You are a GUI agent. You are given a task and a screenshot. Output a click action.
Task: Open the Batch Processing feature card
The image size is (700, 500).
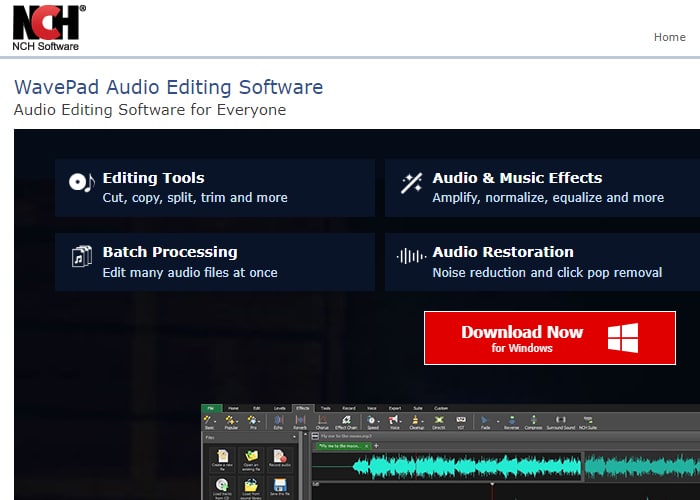(215, 262)
